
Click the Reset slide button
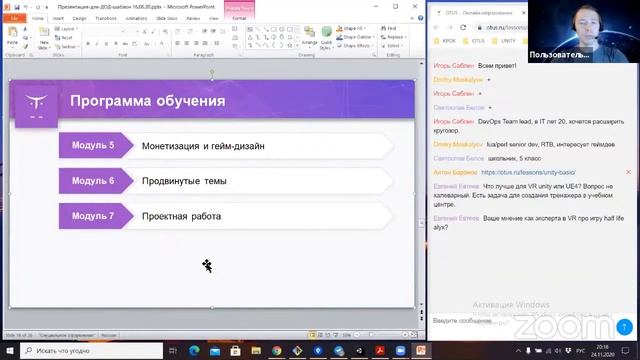tap(64, 38)
